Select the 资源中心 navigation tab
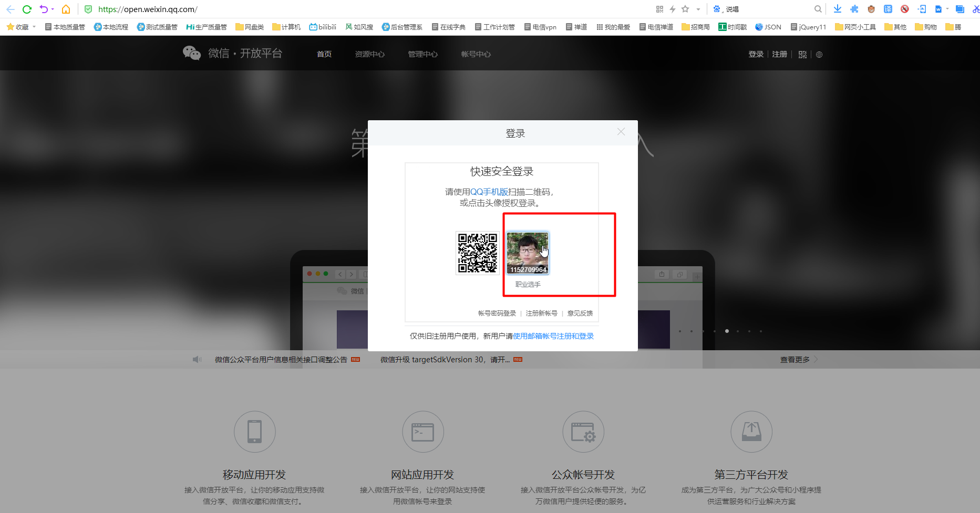980x513 pixels. tap(370, 54)
